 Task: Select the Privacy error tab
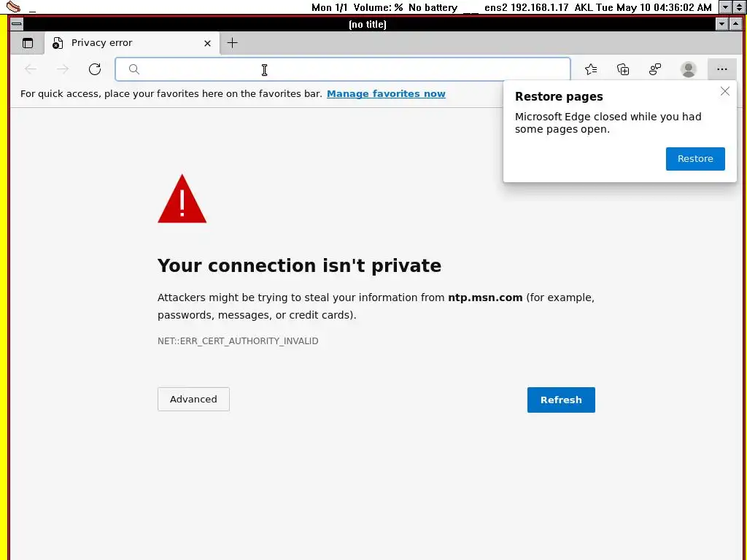132,43
